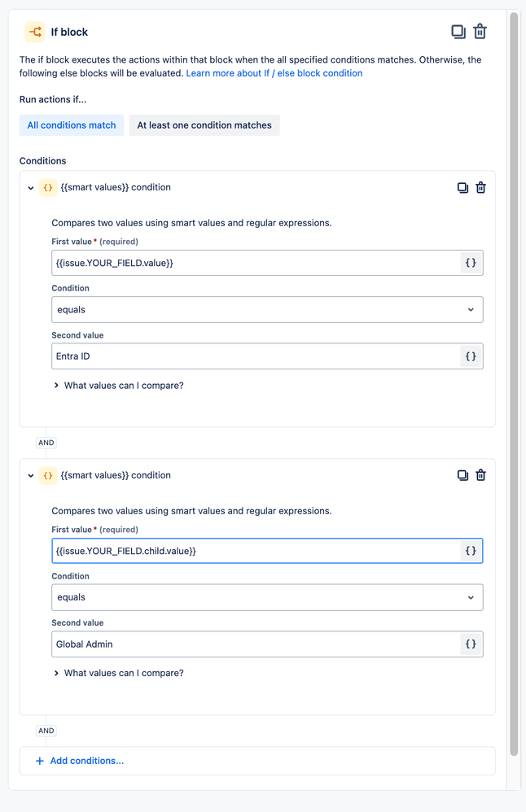The image size is (526, 812).
Task: Open first Condition equals dropdown
Action: tap(267, 309)
